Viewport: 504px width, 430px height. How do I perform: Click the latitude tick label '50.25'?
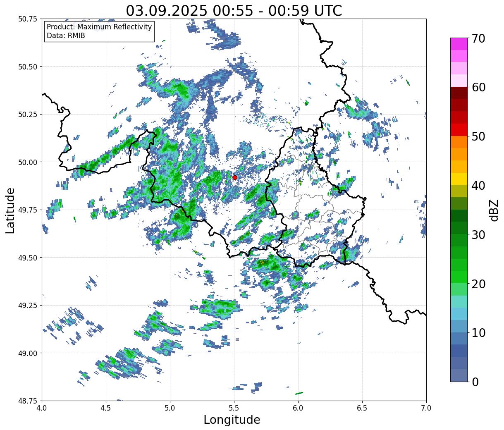pyautogui.click(x=28, y=115)
